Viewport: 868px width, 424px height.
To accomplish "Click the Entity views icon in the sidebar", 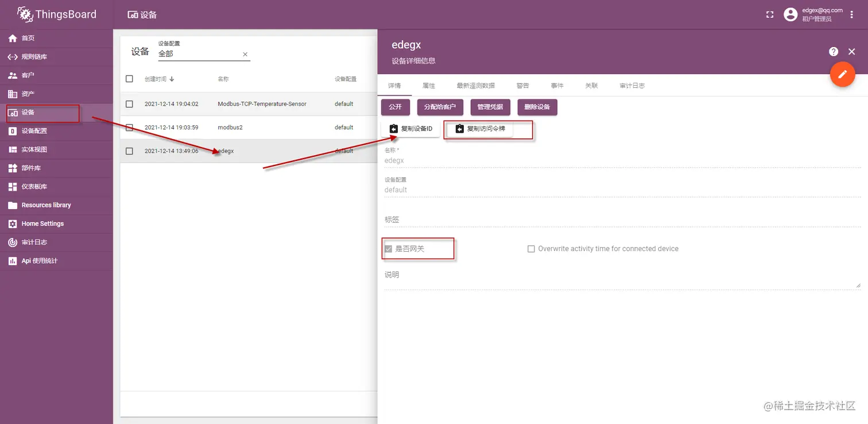I will (12, 149).
